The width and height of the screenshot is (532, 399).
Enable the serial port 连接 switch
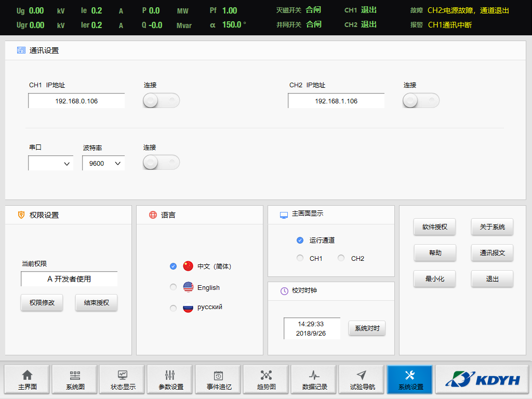coord(161,163)
